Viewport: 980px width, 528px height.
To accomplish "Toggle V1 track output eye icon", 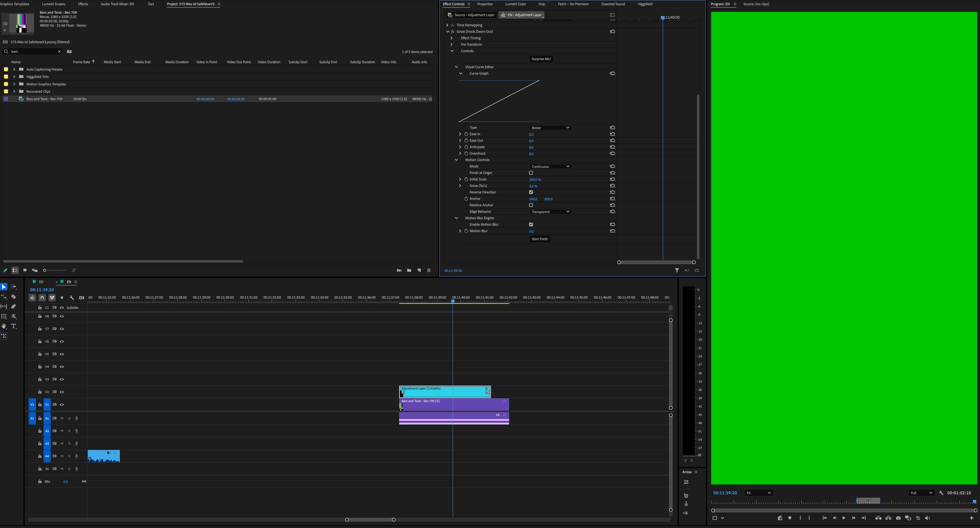I will (x=62, y=404).
